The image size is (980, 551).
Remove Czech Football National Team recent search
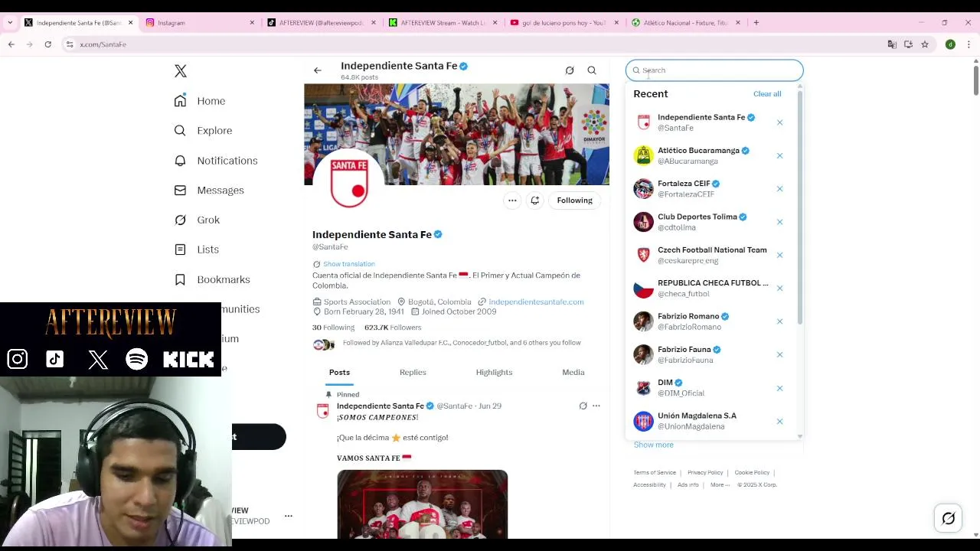tap(779, 255)
